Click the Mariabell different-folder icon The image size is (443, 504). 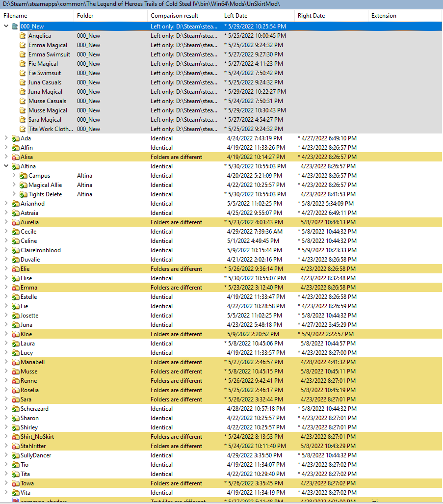(x=15, y=362)
